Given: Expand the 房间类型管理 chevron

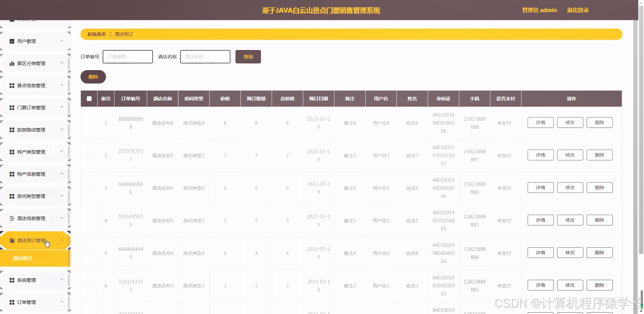Looking at the screenshot, I should [62, 196].
